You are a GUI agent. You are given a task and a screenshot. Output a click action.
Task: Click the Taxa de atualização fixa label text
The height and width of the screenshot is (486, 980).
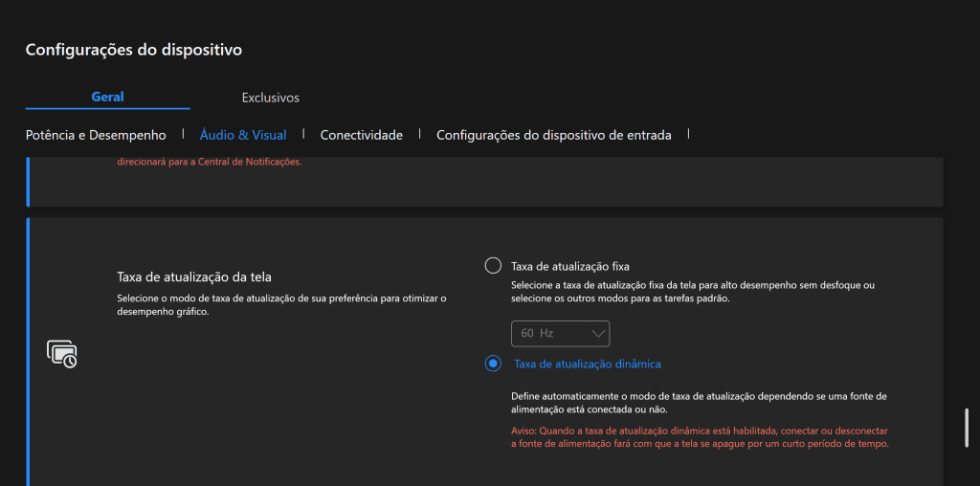coord(570,265)
